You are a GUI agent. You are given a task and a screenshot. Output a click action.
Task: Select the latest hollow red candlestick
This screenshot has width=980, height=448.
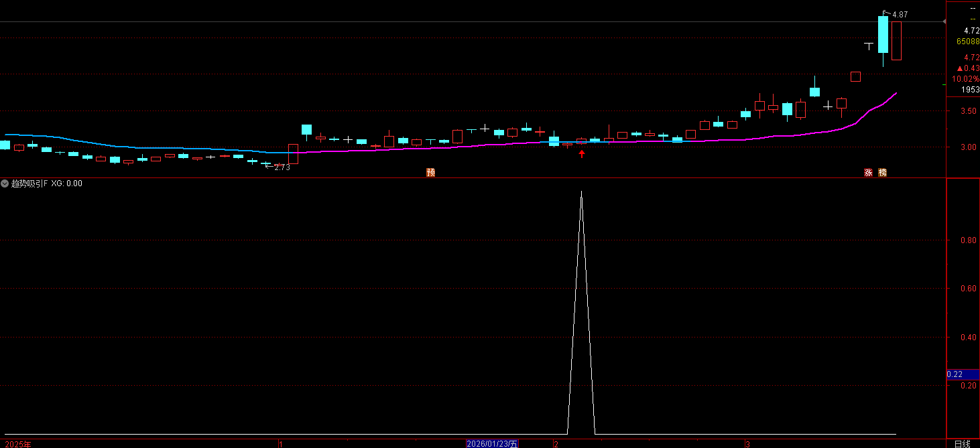[x=896, y=41]
